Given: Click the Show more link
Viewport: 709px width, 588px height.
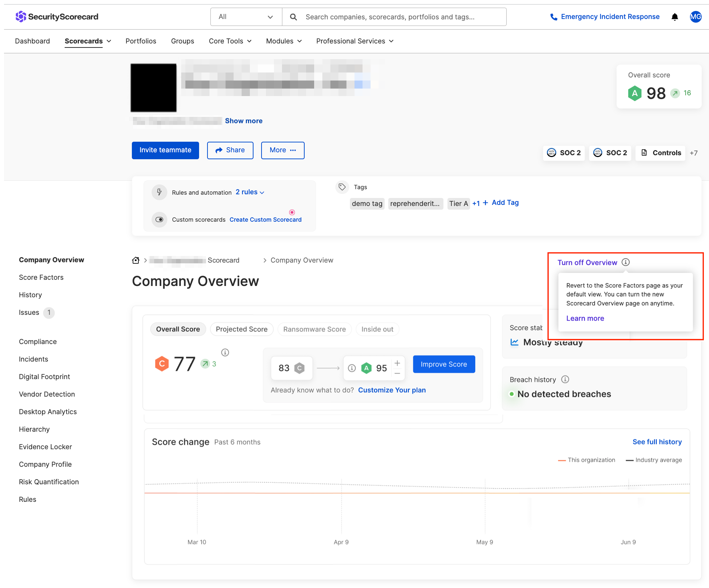Looking at the screenshot, I should pyautogui.click(x=244, y=121).
